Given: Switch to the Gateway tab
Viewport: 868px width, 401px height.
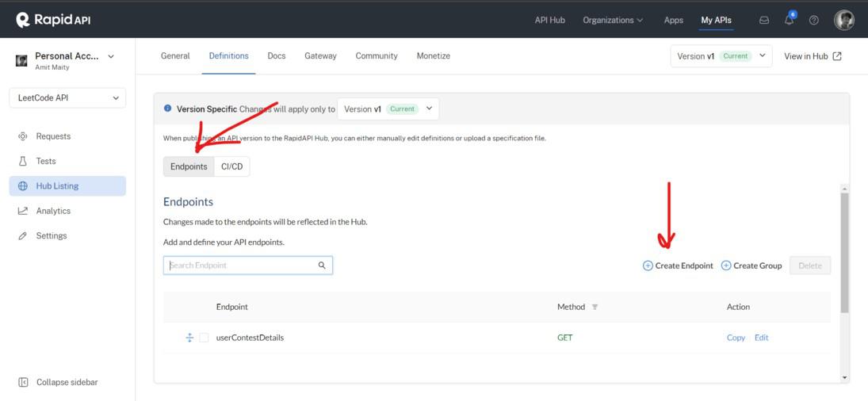Looking at the screenshot, I should coord(320,55).
